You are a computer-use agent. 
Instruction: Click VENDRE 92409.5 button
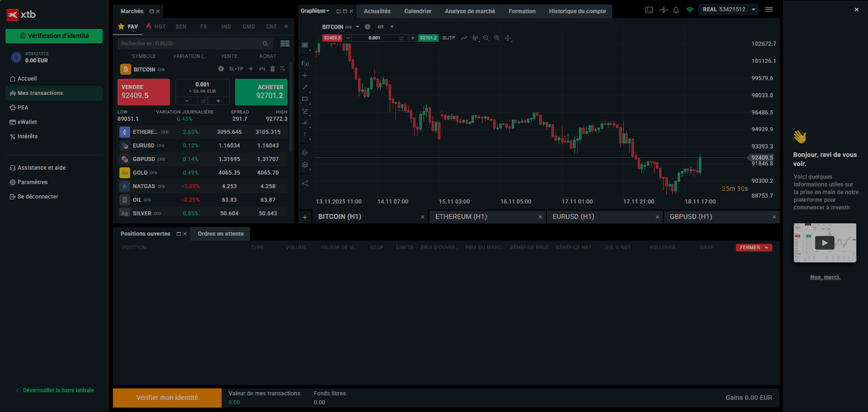click(144, 92)
